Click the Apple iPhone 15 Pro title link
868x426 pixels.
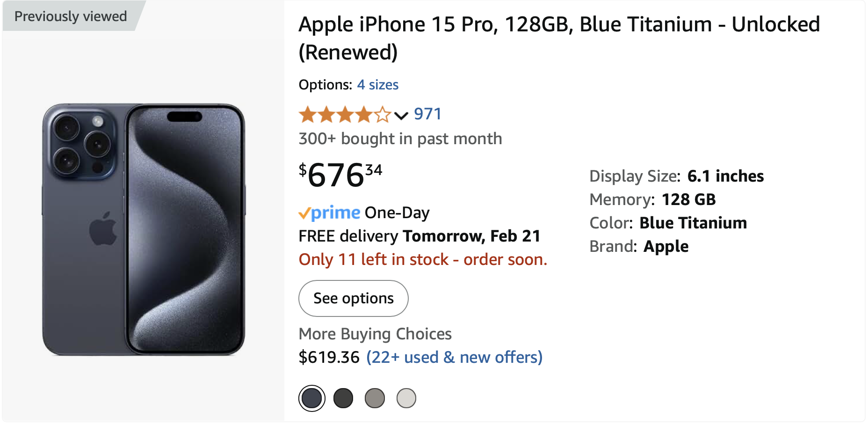559,37
